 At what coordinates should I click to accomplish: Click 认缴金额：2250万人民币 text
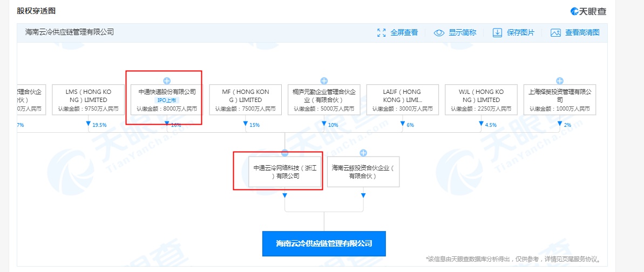[482, 109]
